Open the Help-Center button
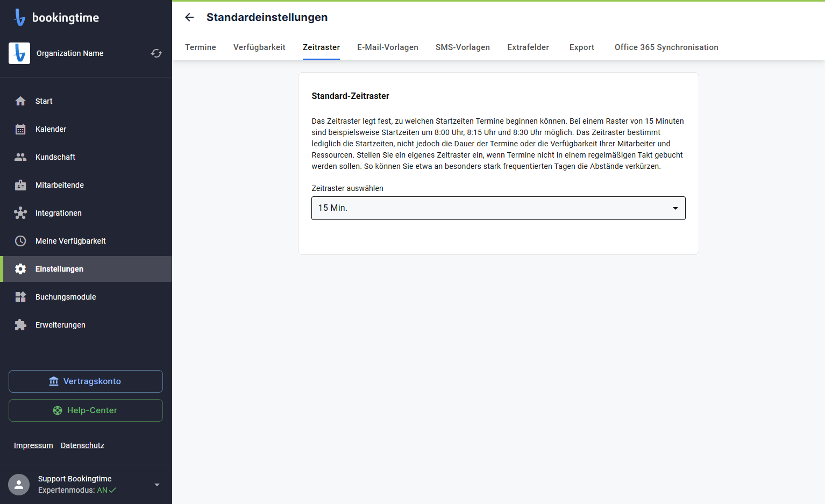The image size is (825, 504). point(86,410)
